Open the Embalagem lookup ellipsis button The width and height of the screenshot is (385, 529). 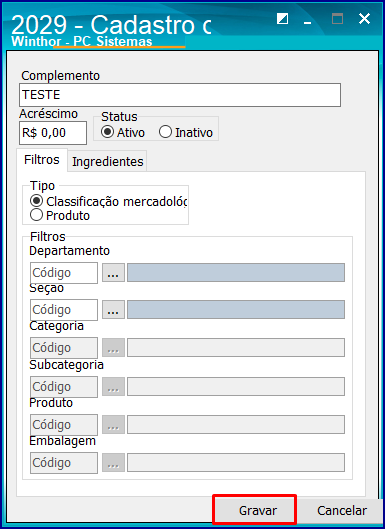coord(113,463)
